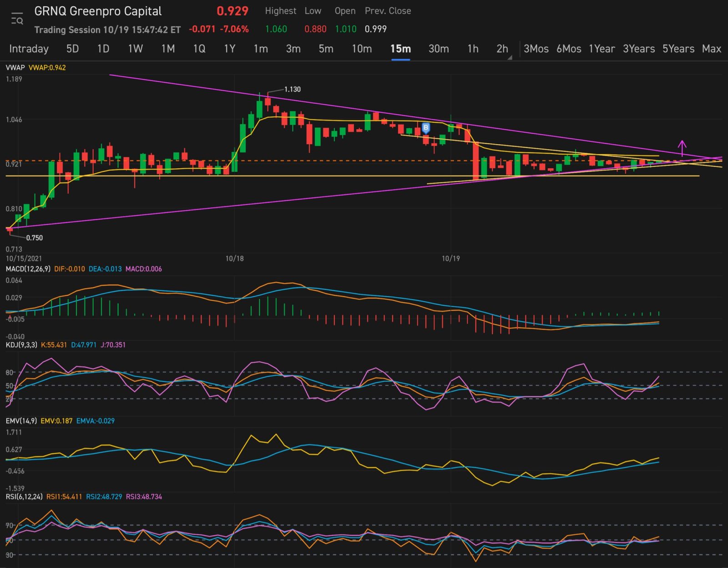Set range to 3Years

click(639, 49)
